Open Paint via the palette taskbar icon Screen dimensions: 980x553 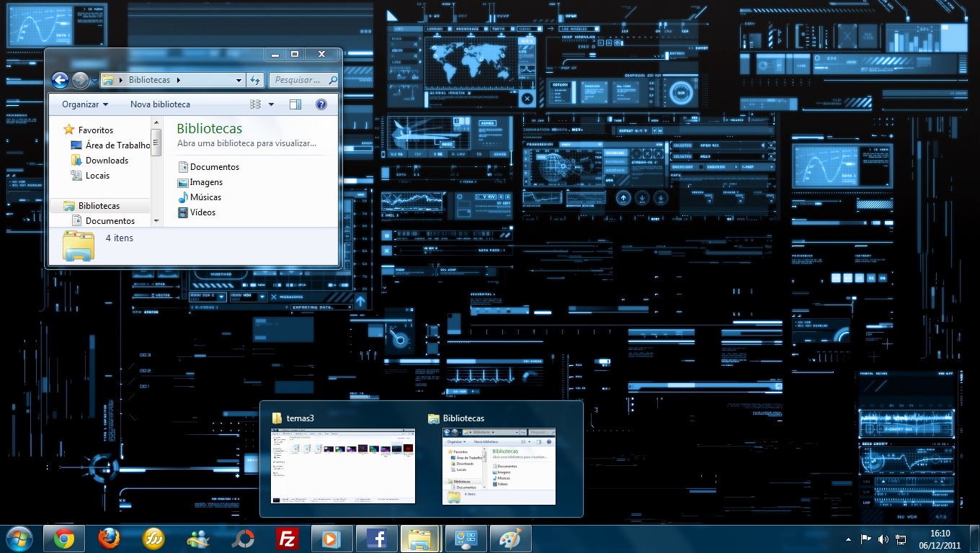(510, 538)
